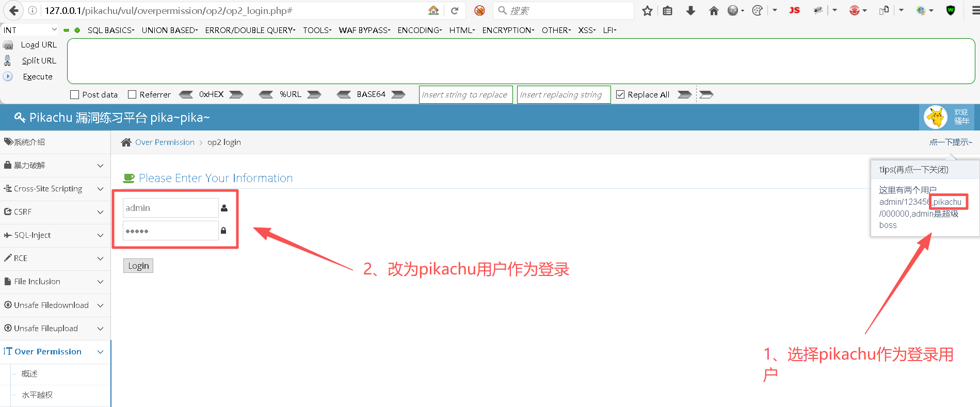Click the username field containing admin
Image resolution: width=980 pixels, height=407 pixels.
point(171,208)
